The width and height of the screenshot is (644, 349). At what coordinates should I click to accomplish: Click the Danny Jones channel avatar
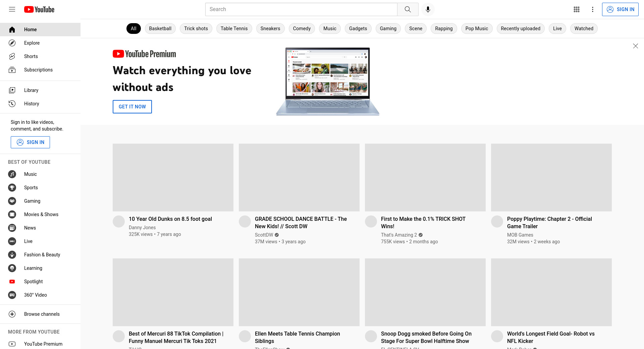[119, 221]
